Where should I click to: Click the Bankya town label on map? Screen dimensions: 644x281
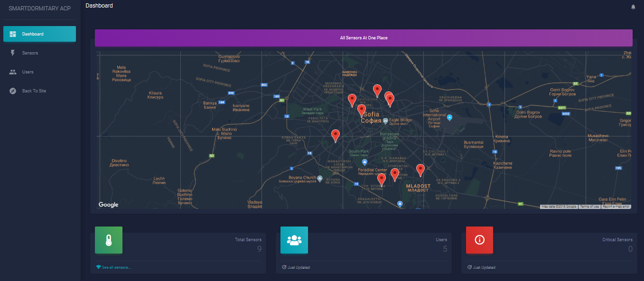point(210,105)
